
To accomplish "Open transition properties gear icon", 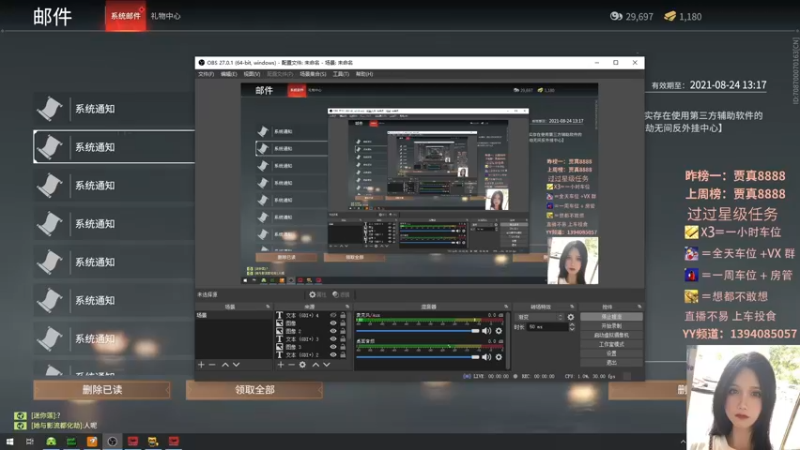I will coord(571,317).
